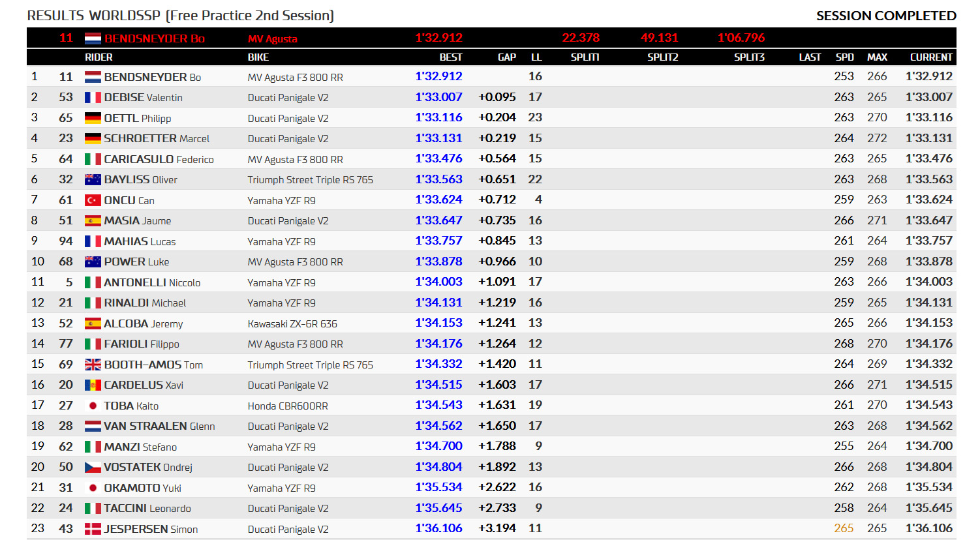Click the Italian flag next to ANTONELLI Niccolo

coord(93,282)
